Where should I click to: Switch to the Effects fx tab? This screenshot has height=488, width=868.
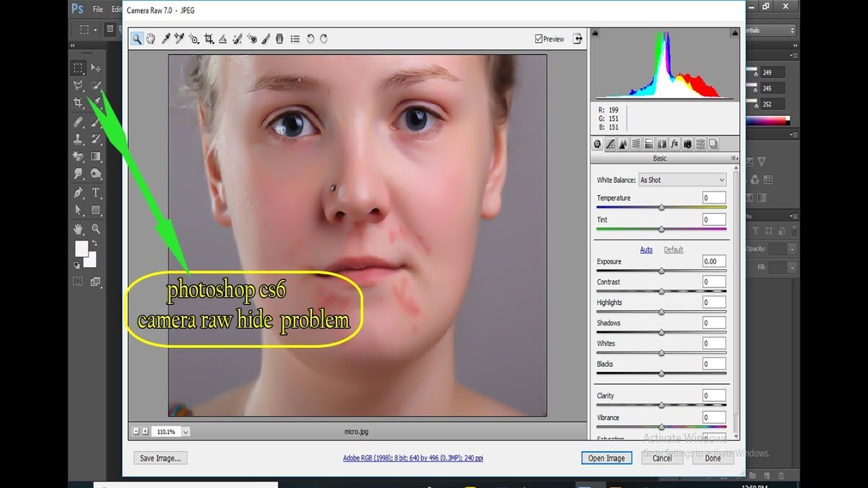coord(675,144)
